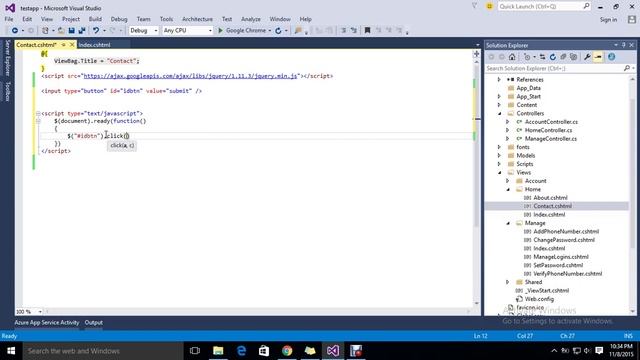Screen dimensions: 640x360
Task: Click Collapse All icon in Solution Explorer
Action: tap(563, 57)
